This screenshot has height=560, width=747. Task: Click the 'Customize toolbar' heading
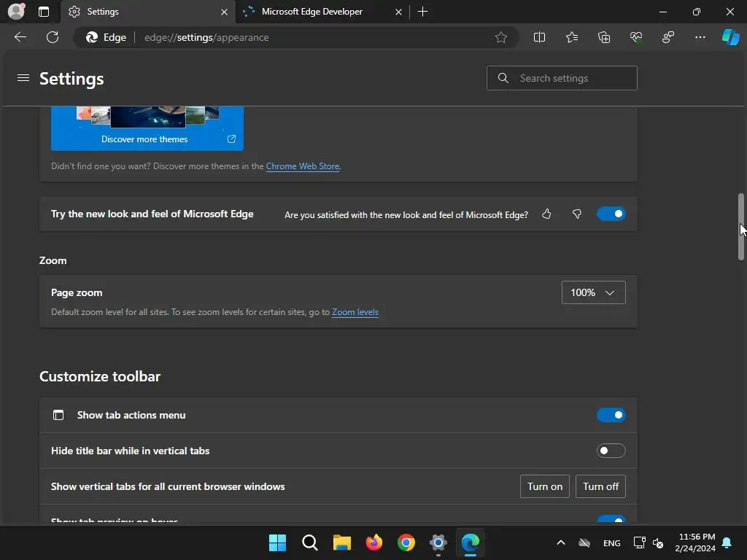pos(99,376)
